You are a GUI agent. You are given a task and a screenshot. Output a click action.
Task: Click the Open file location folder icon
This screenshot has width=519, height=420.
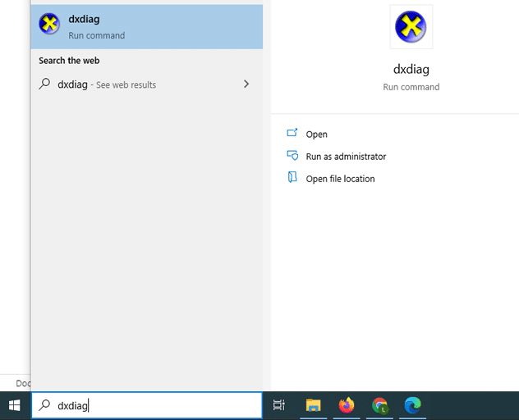click(x=292, y=177)
